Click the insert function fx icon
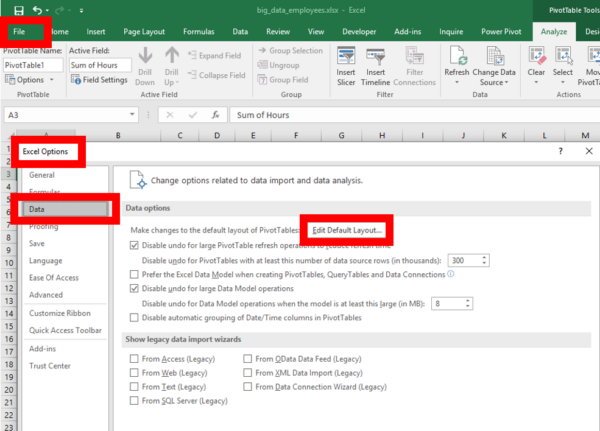 [x=215, y=115]
